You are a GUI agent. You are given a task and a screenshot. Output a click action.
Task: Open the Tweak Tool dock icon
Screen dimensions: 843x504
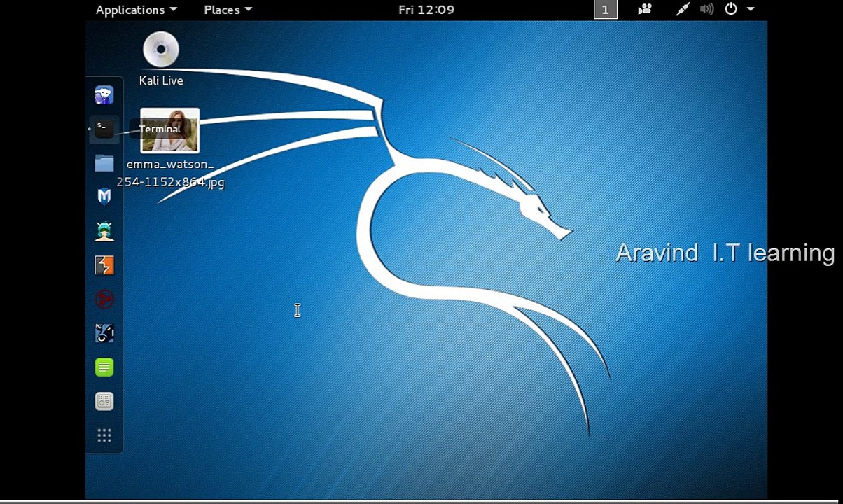point(104,402)
